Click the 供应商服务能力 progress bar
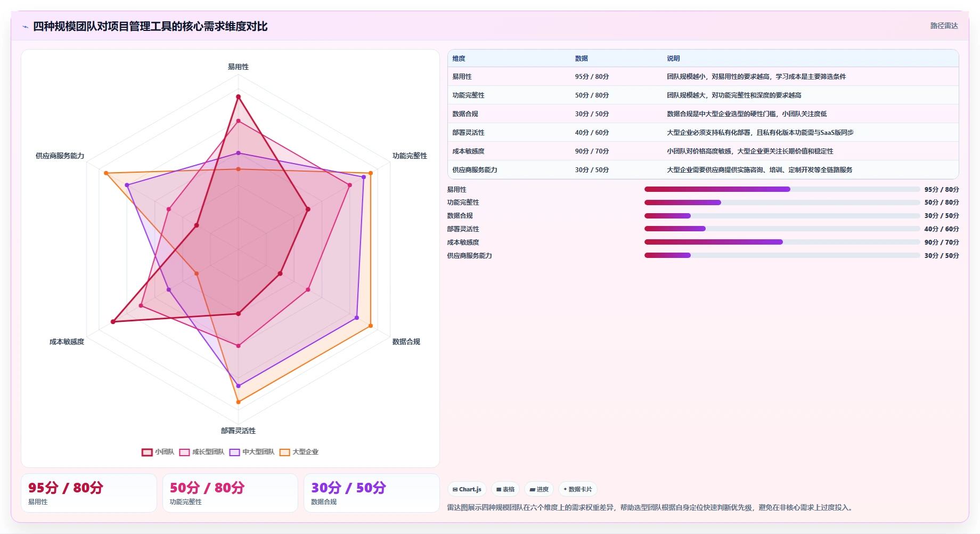980x534 pixels. click(x=782, y=255)
